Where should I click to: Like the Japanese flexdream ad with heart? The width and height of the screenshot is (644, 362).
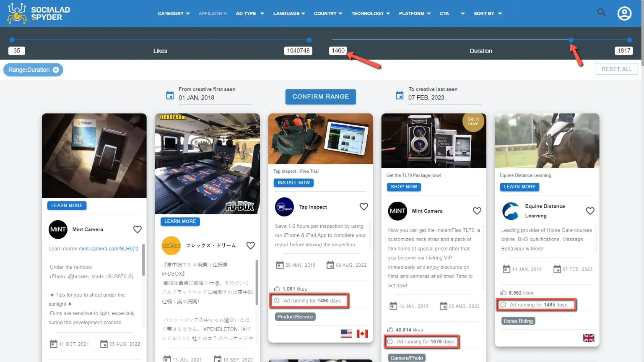click(250, 245)
